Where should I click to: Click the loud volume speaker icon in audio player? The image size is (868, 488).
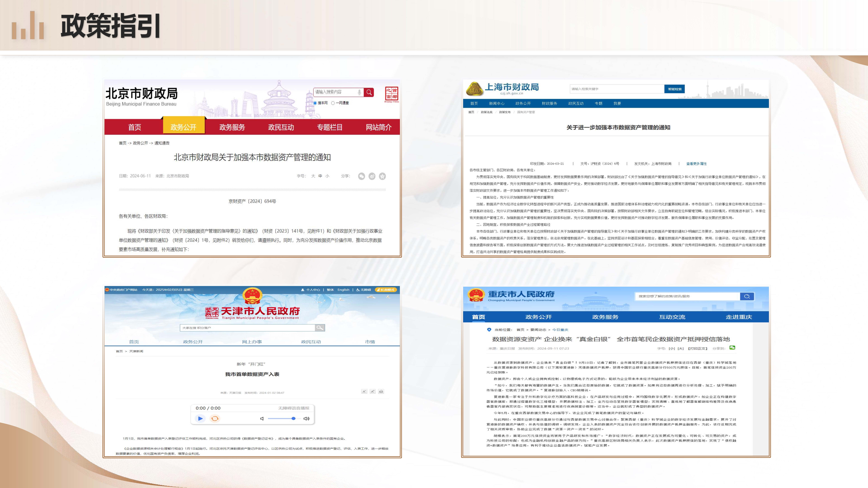point(306,419)
